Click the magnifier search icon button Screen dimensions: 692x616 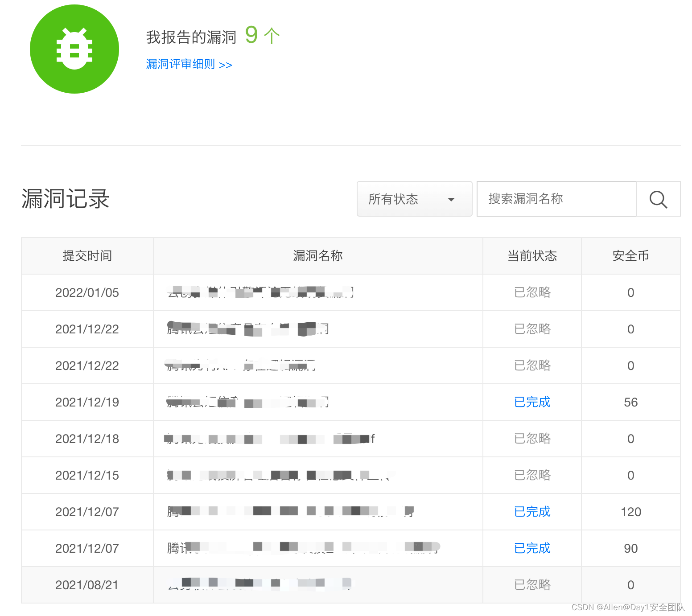658,199
